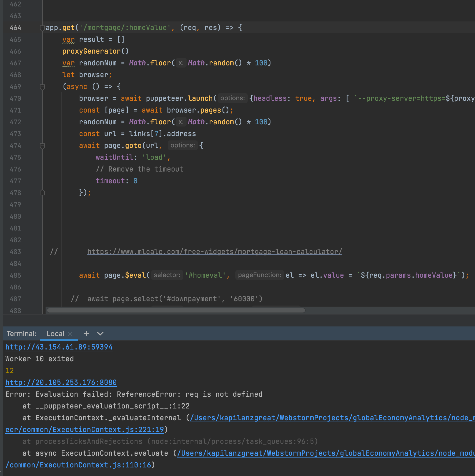
Task: Click the 'pageFunction:' parameter hint
Action: pos(259,275)
